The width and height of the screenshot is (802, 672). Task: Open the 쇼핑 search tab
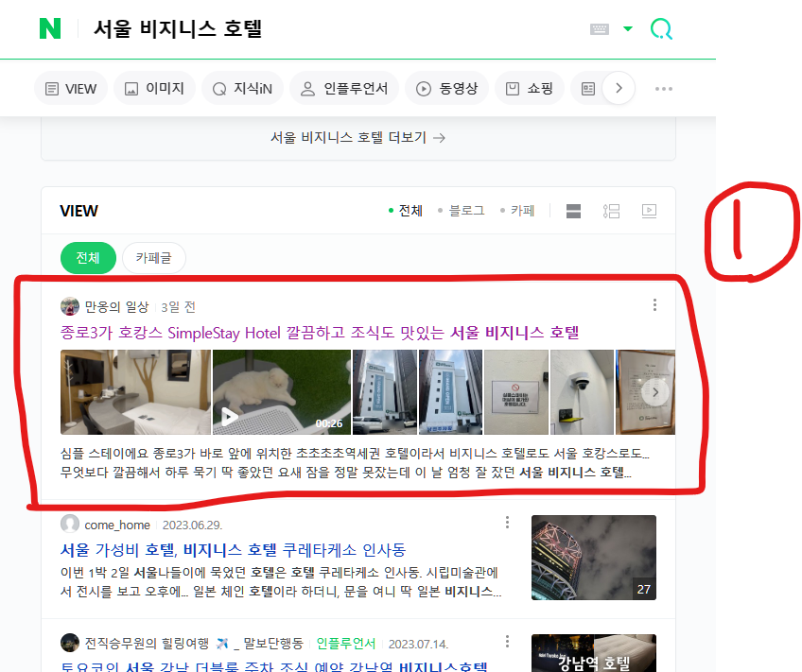click(530, 89)
